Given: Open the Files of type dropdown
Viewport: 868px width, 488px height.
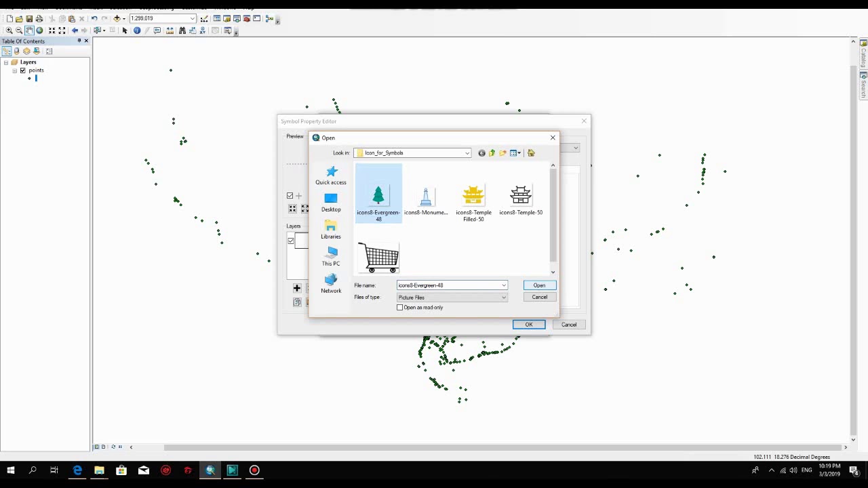Looking at the screenshot, I should [504, 298].
